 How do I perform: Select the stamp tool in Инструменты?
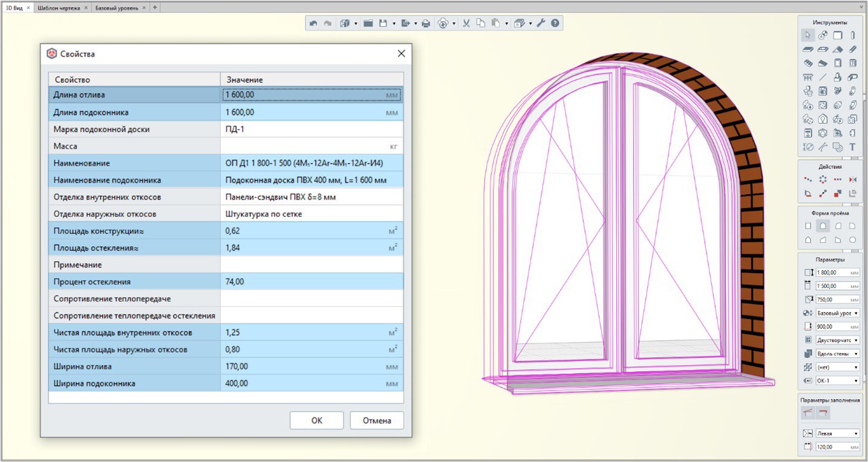pos(838,77)
